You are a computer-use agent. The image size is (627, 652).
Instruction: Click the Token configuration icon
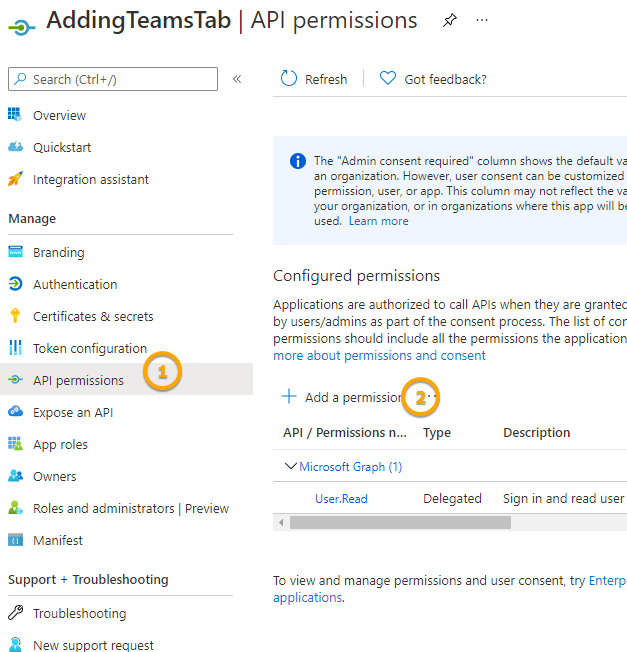tap(15, 348)
